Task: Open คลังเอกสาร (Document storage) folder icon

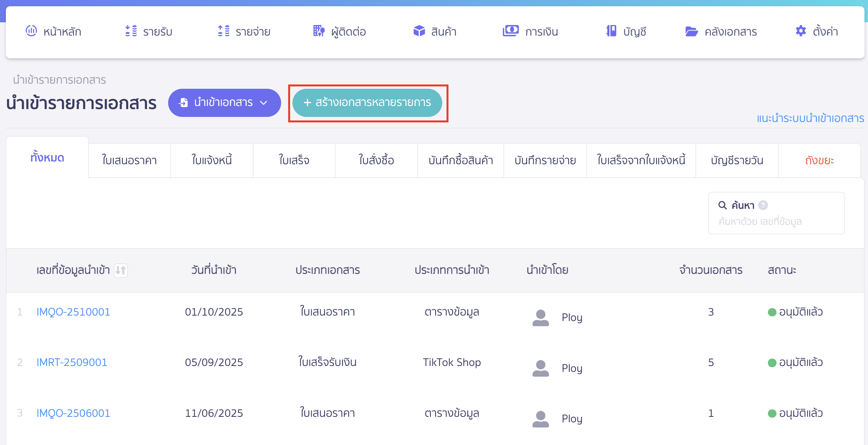Action: pos(691,31)
